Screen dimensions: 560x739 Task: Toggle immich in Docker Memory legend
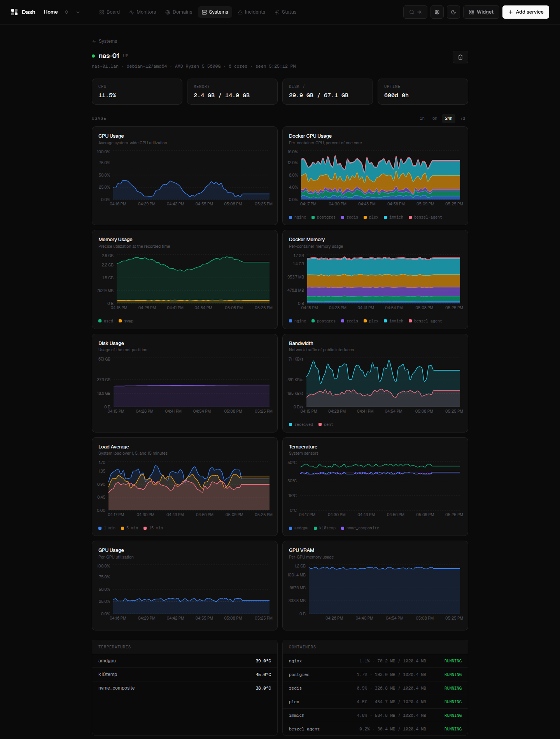pos(394,321)
